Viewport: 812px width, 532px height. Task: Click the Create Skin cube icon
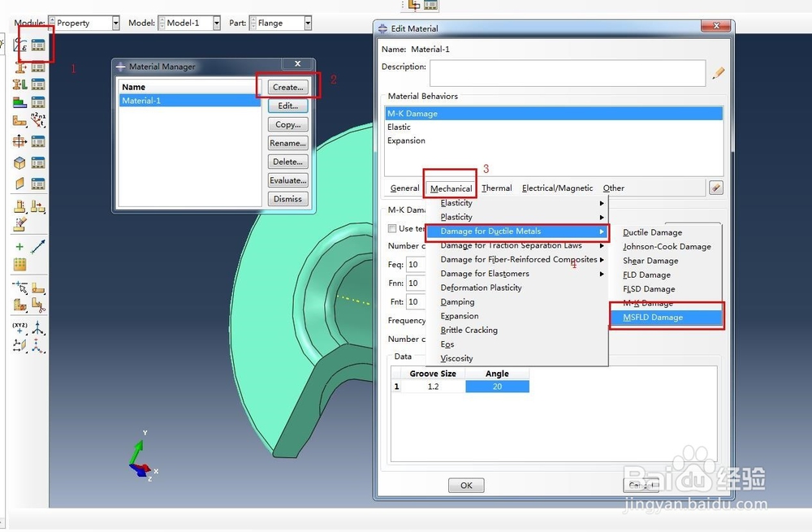pyautogui.click(x=19, y=162)
